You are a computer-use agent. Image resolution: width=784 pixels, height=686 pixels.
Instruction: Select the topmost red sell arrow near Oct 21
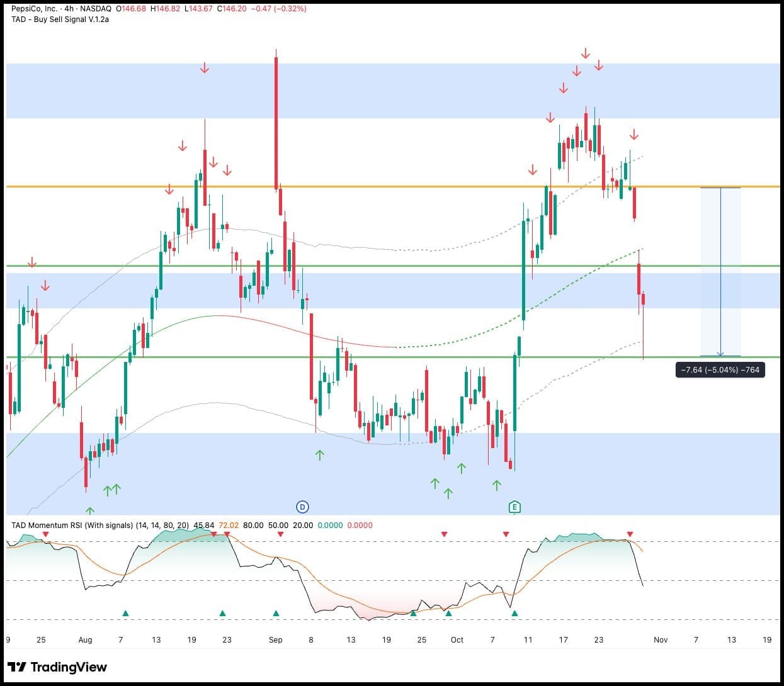tap(586, 53)
